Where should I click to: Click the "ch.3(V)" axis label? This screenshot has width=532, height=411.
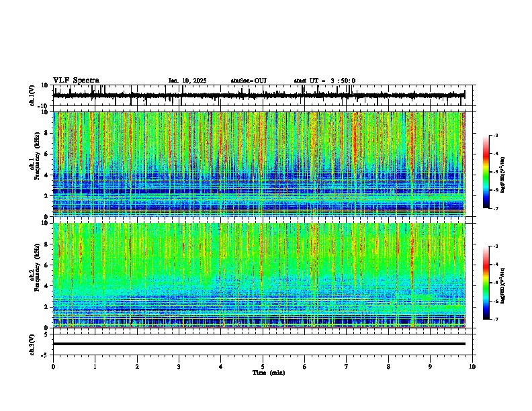[32, 345]
